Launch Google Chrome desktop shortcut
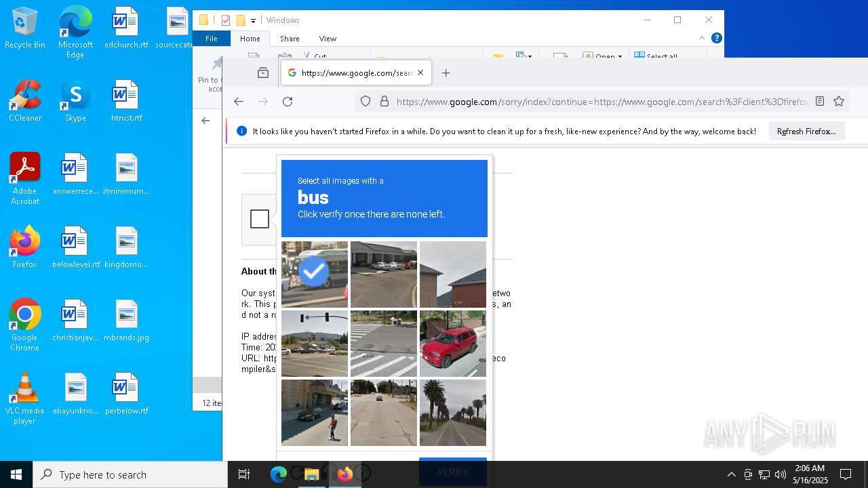868x488 pixels. pyautogui.click(x=25, y=325)
